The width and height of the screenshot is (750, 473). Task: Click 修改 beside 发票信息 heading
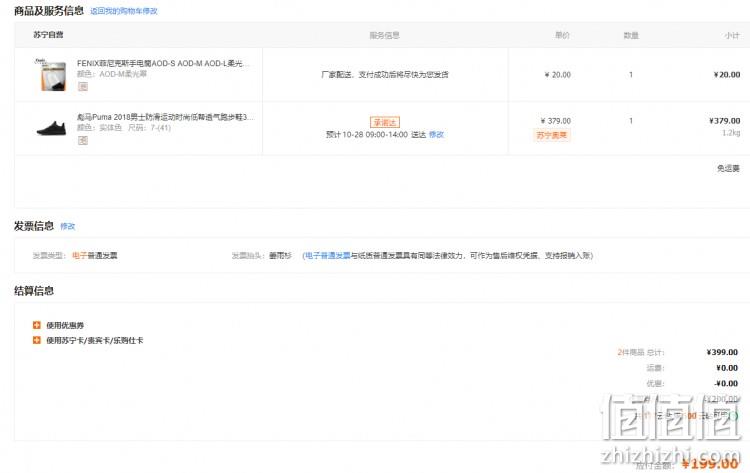coord(67,226)
